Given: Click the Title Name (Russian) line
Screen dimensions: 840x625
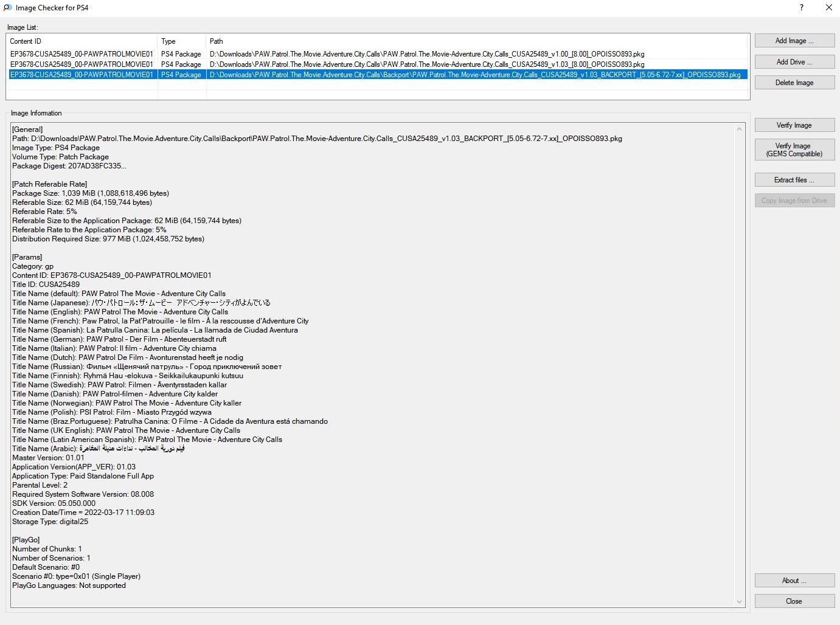Looking at the screenshot, I should (147, 367).
